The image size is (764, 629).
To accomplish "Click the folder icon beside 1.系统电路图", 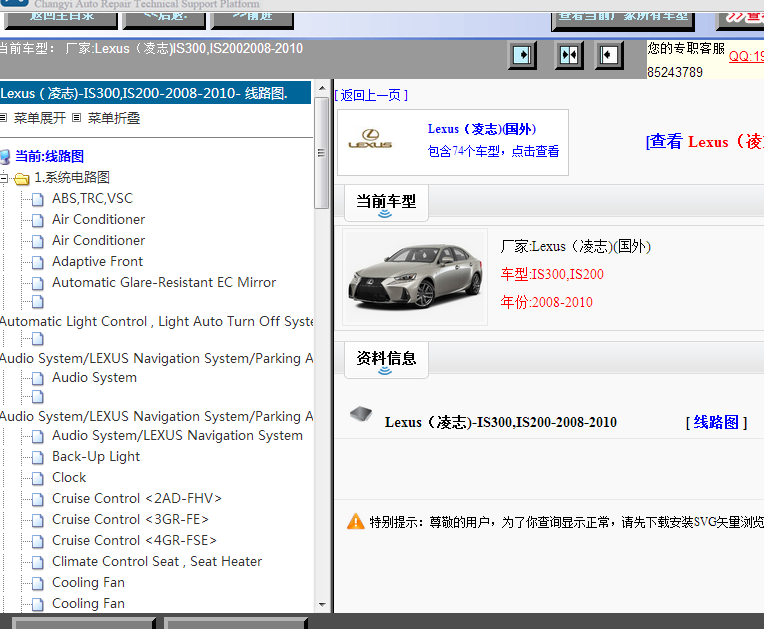I will pos(21,178).
